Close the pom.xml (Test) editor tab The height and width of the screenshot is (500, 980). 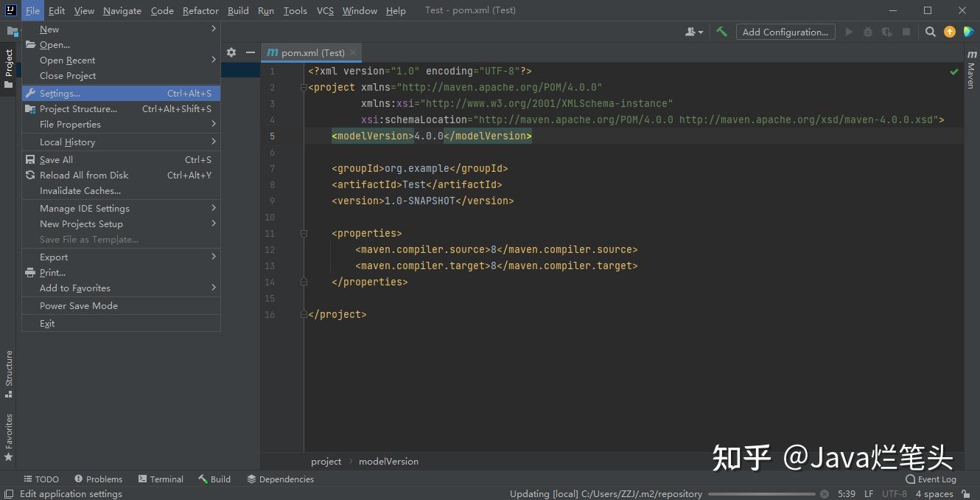point(354,52)
